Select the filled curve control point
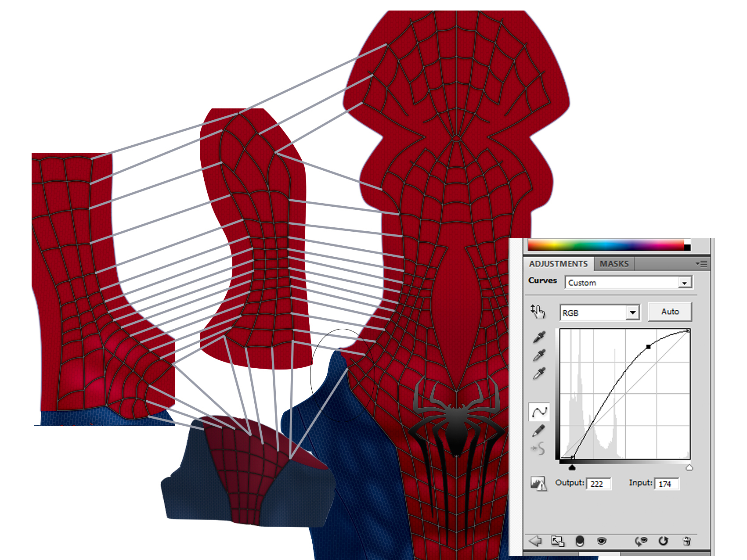This screenshot has width=747, height=560. coord(649,347)
